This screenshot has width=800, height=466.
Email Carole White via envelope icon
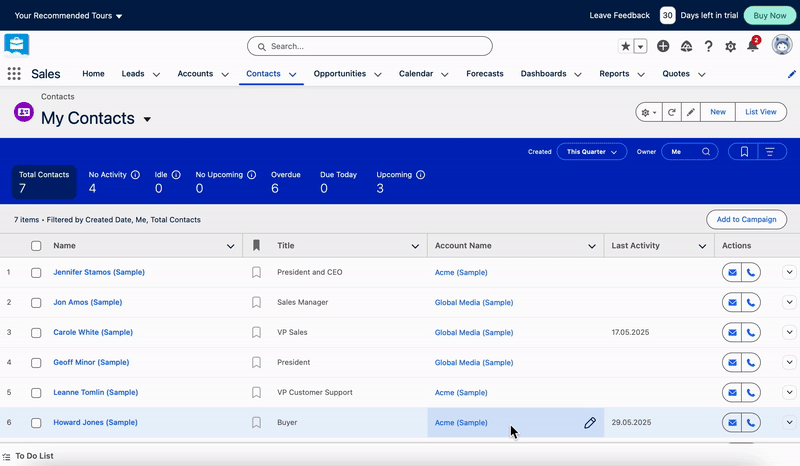(732, 333)
